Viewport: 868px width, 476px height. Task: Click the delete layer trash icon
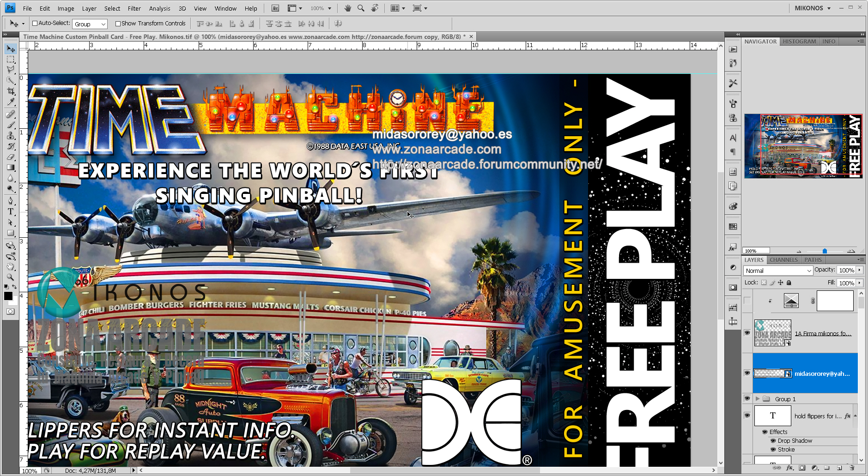[x=852, y=468]
